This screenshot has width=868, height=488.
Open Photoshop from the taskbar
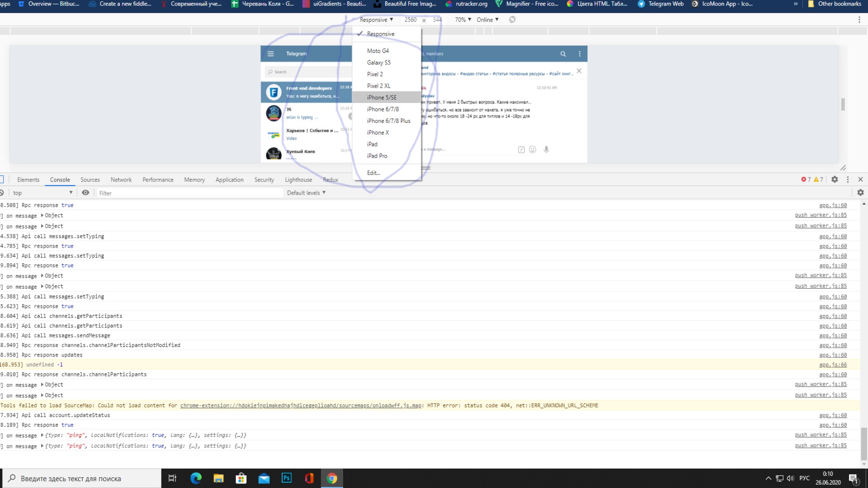[x=287, y=478]
